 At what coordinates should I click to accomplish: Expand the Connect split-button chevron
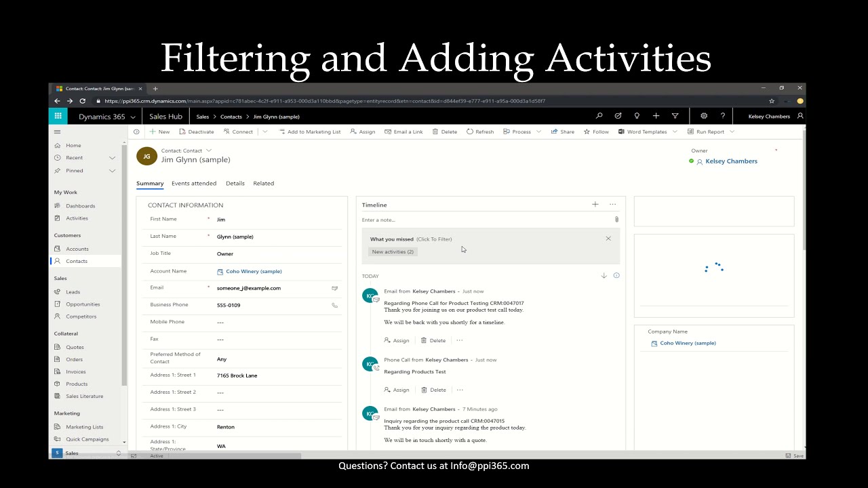[x=264, y=131]
